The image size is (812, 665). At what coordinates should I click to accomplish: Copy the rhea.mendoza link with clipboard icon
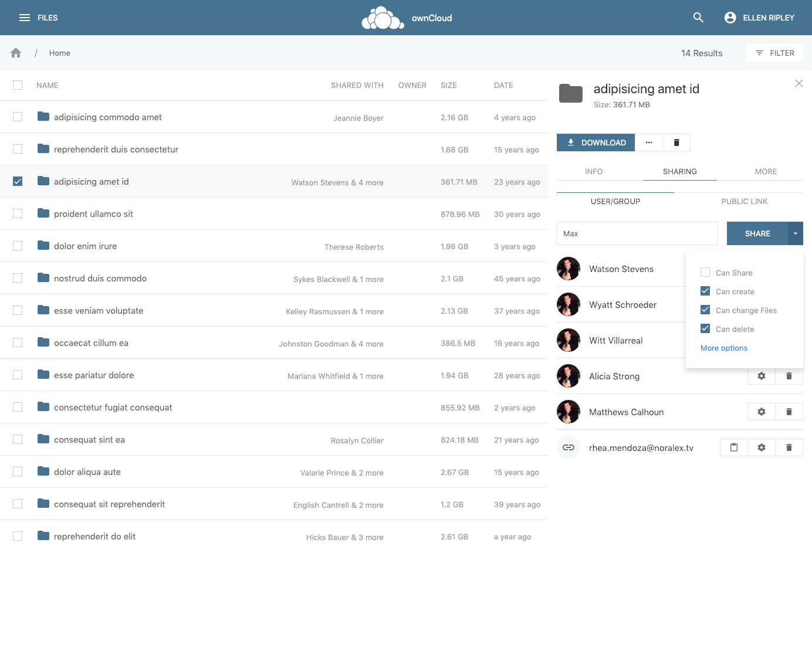(x=734, y=447)
